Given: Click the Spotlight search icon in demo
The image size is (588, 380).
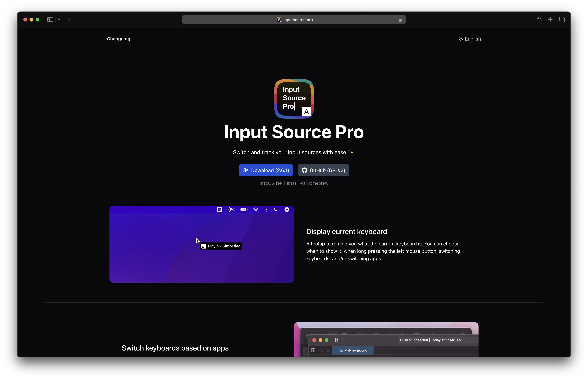Looking at the screenshot, I should (276, 210).
